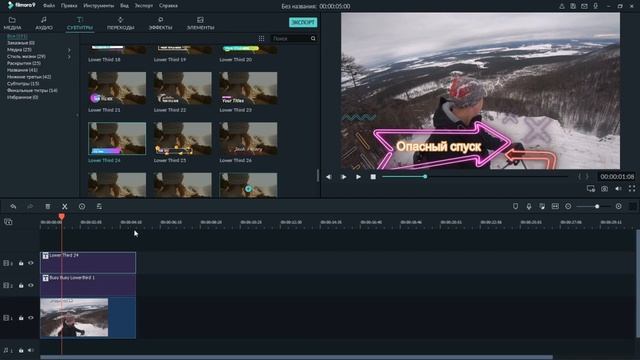This screenshot has width=640, height=360.
Task: Click the stop button under the preview
Action: click(x=373, y=177)
